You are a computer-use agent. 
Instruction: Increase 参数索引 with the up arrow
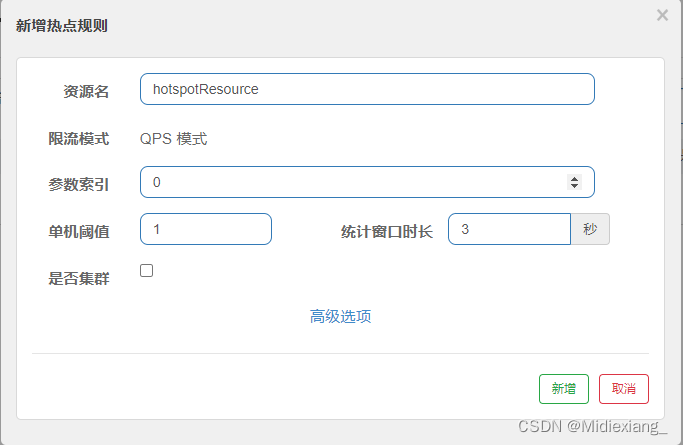(575, 179)
